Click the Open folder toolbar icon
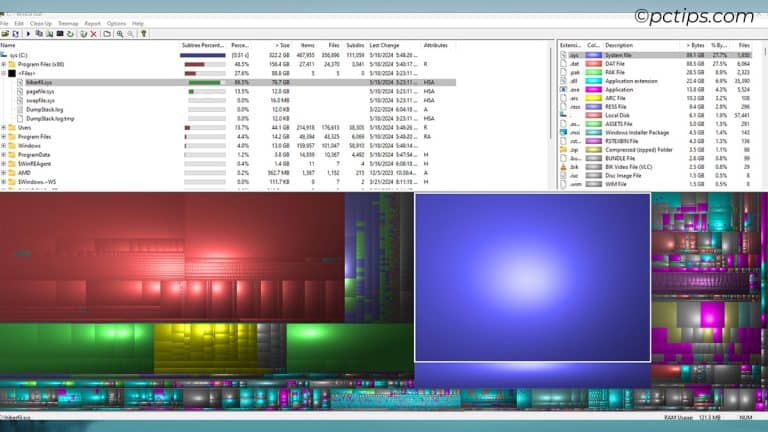This screenshot has height=432, width=768. [x=5, y=33]
